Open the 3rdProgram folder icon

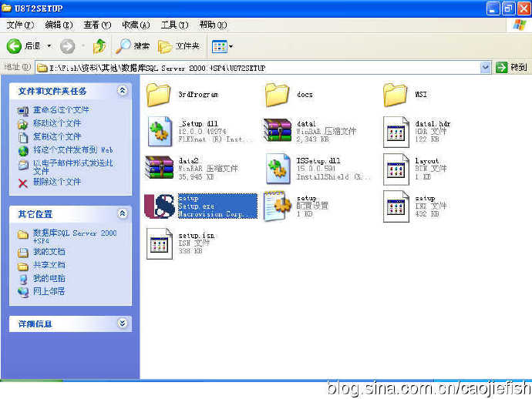click(x=159, y=96)
